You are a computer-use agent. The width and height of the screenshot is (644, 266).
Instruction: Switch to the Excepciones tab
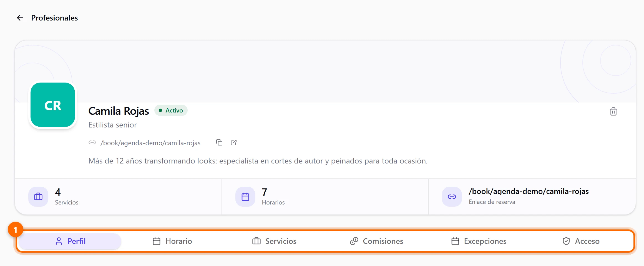click(479, 241)
